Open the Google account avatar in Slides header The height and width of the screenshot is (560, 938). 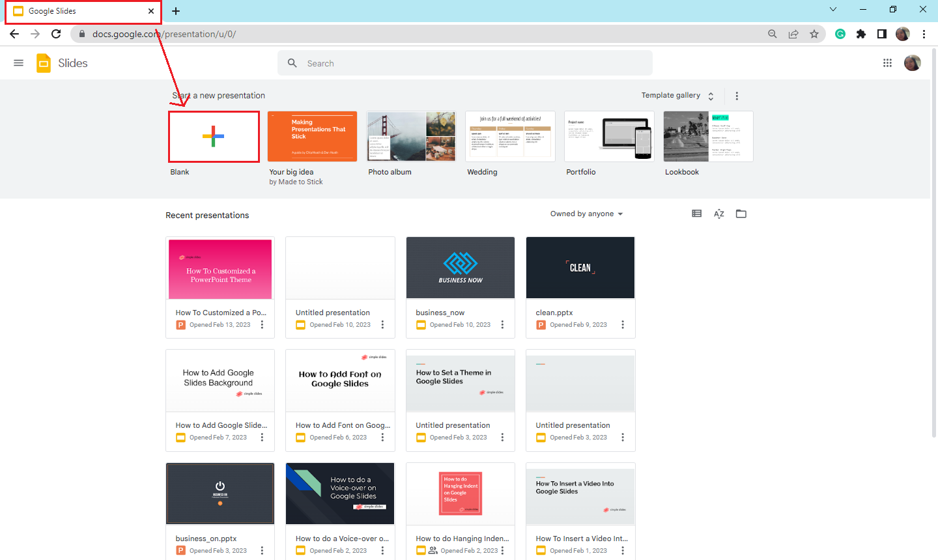click(x=913, y=63)
